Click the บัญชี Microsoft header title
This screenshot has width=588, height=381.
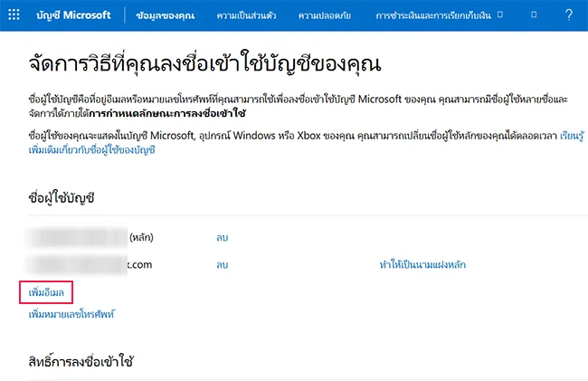coord(73,15)
